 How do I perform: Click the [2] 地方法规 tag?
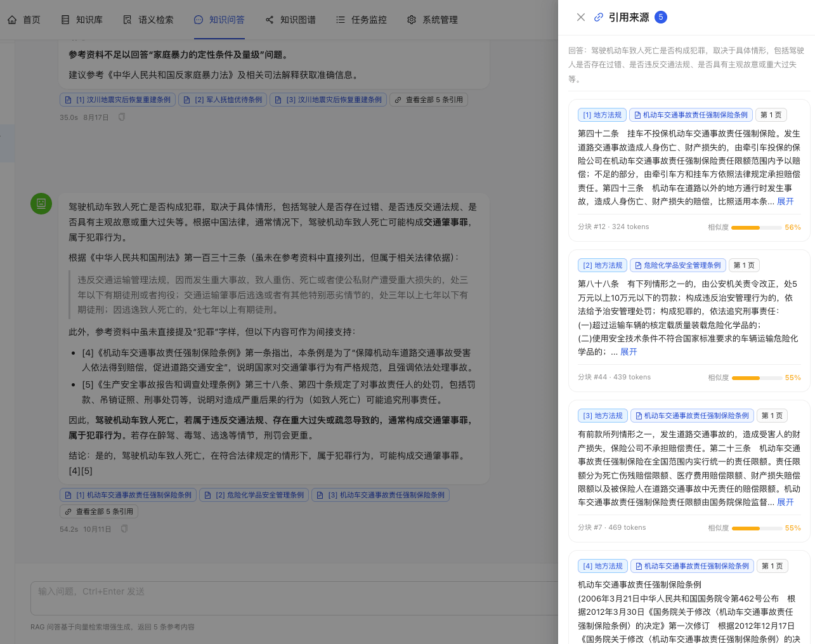click(x=603, y=265)
